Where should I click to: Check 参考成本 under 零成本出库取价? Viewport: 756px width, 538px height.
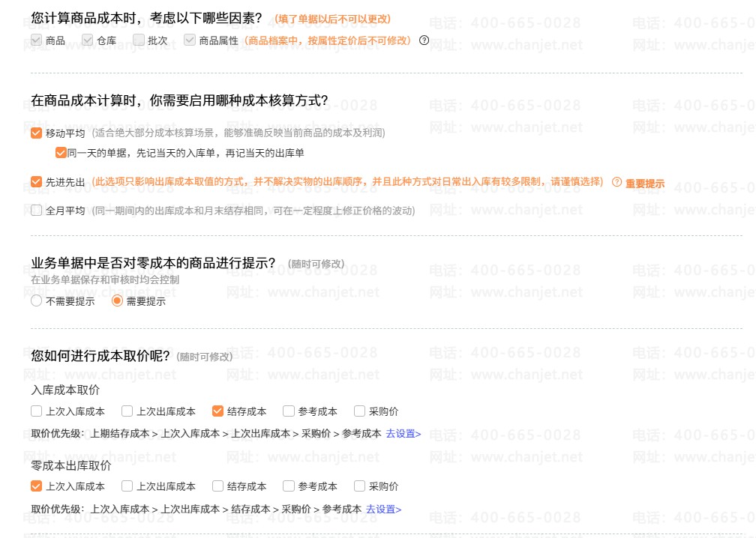click(x=288, y=486)
